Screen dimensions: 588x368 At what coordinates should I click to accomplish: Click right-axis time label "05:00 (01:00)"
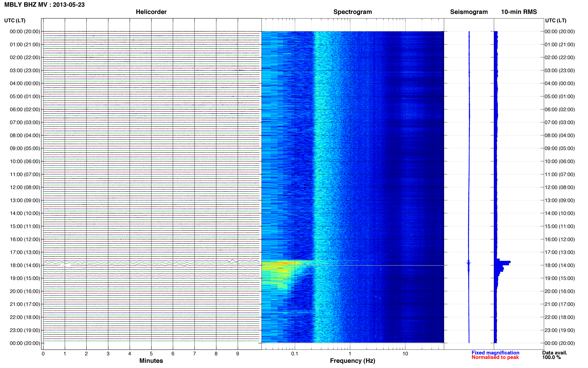[560, 97]
